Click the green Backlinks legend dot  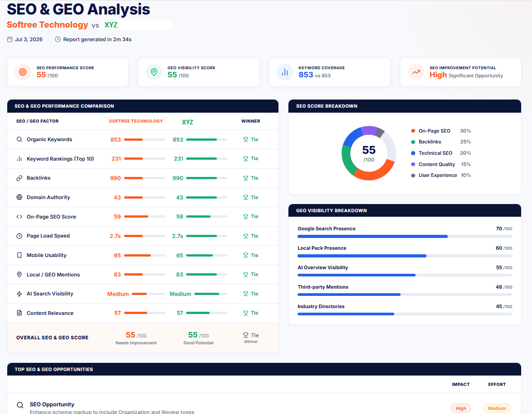(413, 142)
